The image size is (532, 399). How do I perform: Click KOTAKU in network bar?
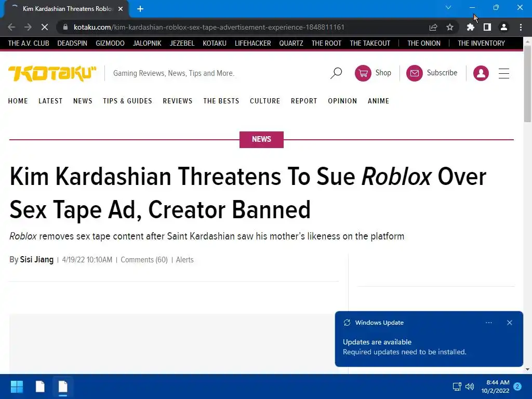pyautogui.click(x=215, y=44)
